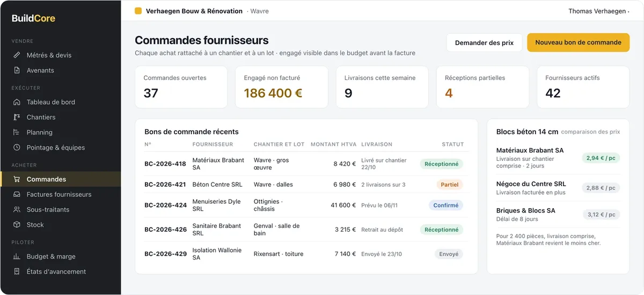Go to Tableau de bord
Screen dimensions: 644x295
(x=60, y=102)
